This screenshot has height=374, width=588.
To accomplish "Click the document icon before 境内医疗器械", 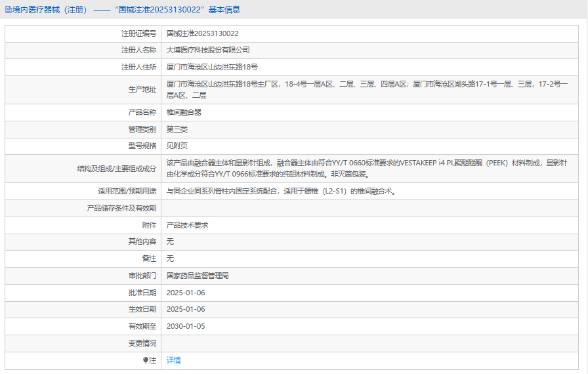I will click(x=9, y=10).
